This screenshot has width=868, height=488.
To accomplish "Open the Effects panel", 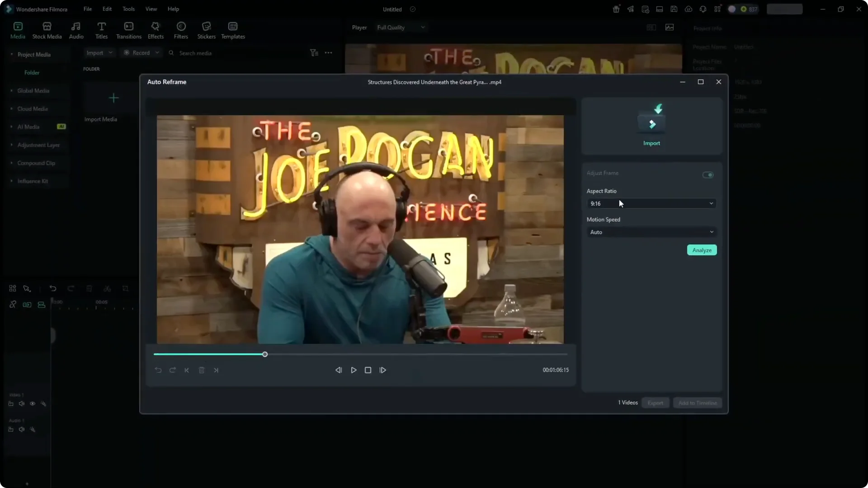I will click(156, 30).
